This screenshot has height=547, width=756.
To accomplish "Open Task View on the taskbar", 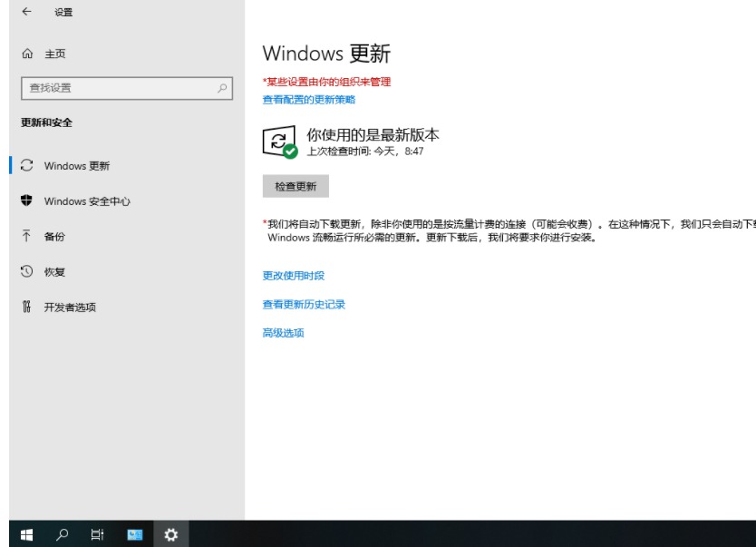I will click(x=97, y=534).
